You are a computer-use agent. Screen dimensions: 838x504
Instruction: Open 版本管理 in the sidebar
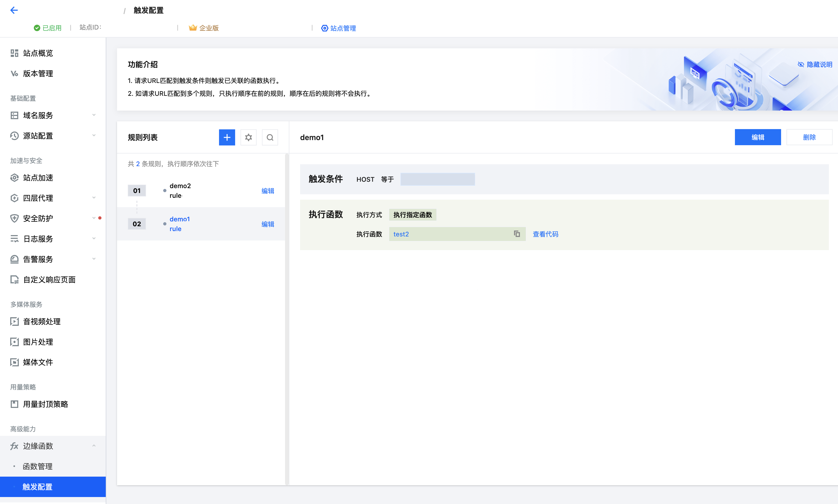pyautogui.click(x=38, y=73)
